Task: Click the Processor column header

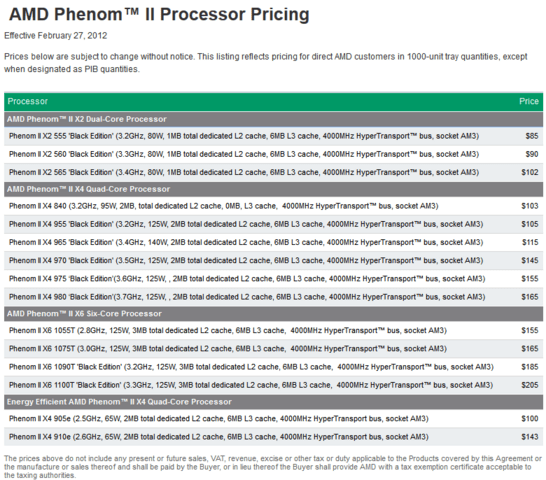Action: 28,101
